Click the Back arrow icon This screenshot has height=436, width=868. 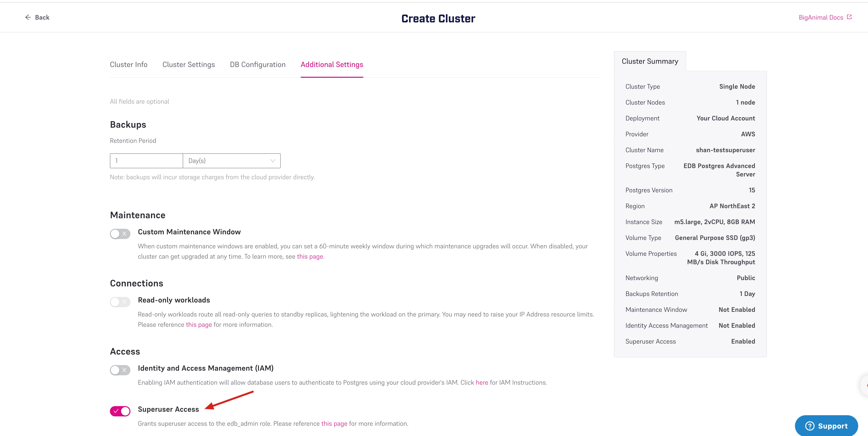[28, 17]
